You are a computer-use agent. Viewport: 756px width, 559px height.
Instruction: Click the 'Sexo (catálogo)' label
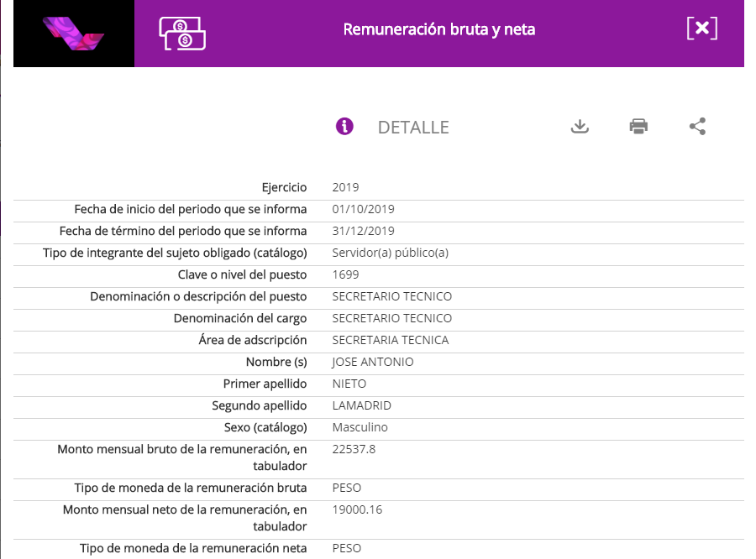(x=265, y=427)
